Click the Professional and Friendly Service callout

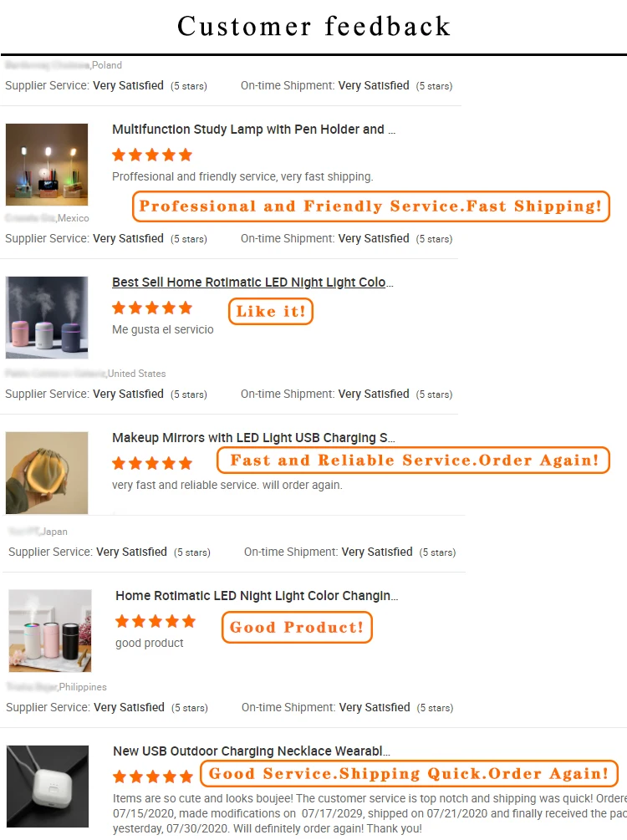(x=370, y=206)
